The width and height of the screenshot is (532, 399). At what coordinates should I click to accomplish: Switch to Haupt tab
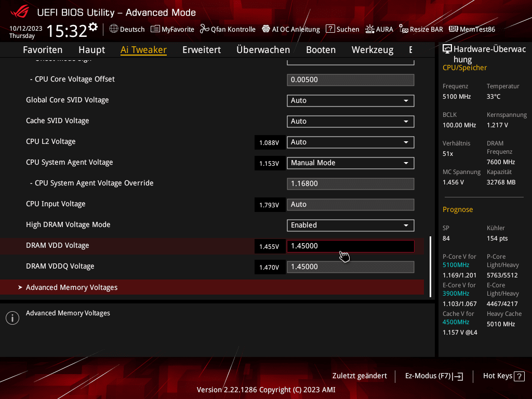pos(91,50)
